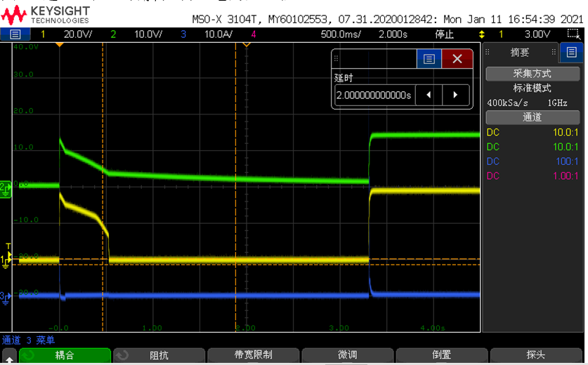Viewport: 588px width, 365px height.
Task: Click the 摘要 summary panel title
Action: (x=520, y=53)
